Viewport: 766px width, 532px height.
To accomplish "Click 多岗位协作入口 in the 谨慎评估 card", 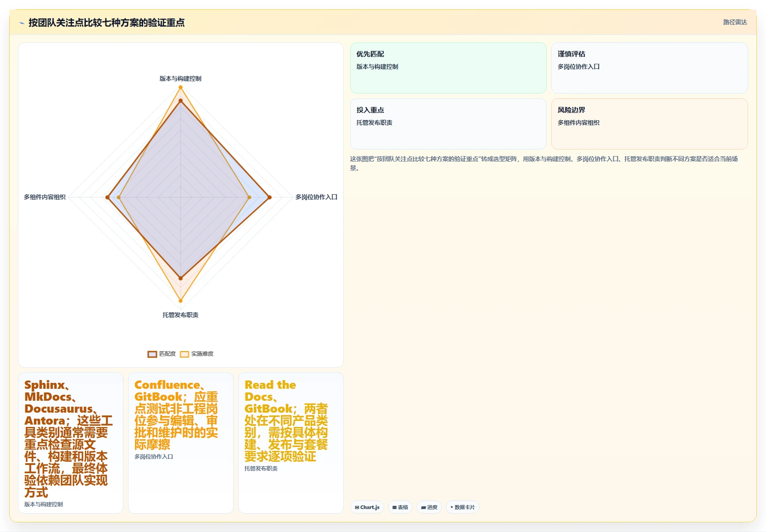I will pos(578,67).
